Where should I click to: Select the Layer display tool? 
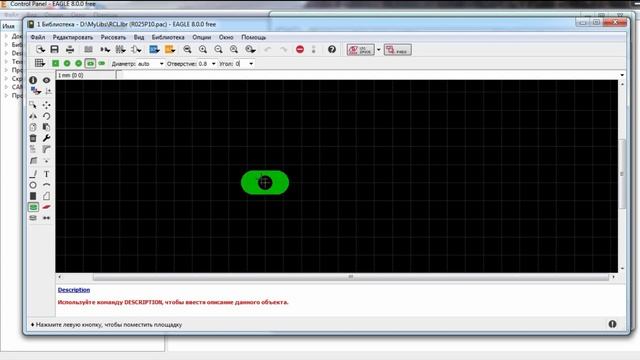click(x=36, y=91)
